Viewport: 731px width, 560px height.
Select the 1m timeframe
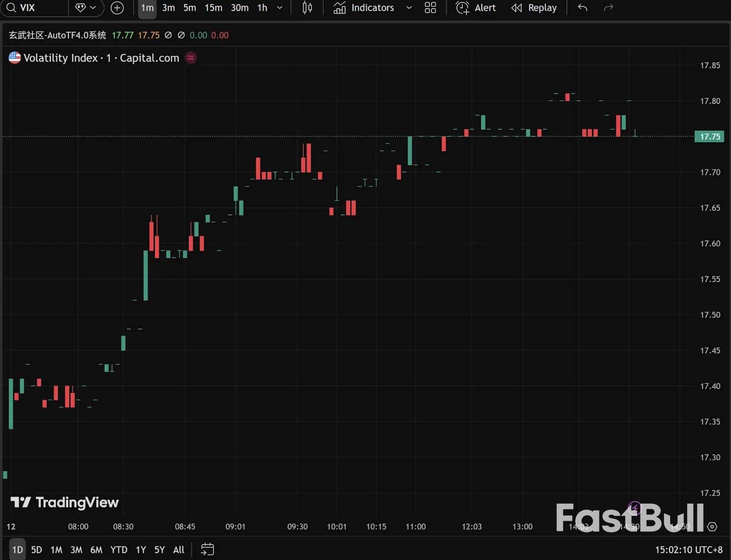click(x=147, y=8)
